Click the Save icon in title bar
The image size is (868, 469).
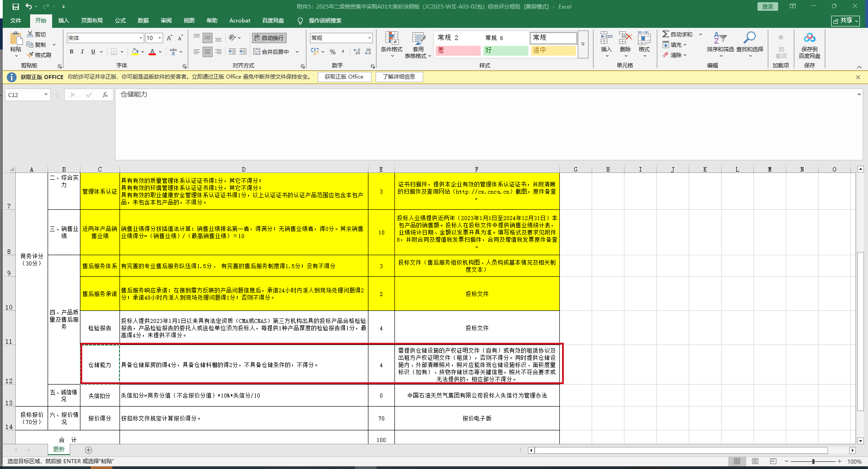tap(16, 7)
